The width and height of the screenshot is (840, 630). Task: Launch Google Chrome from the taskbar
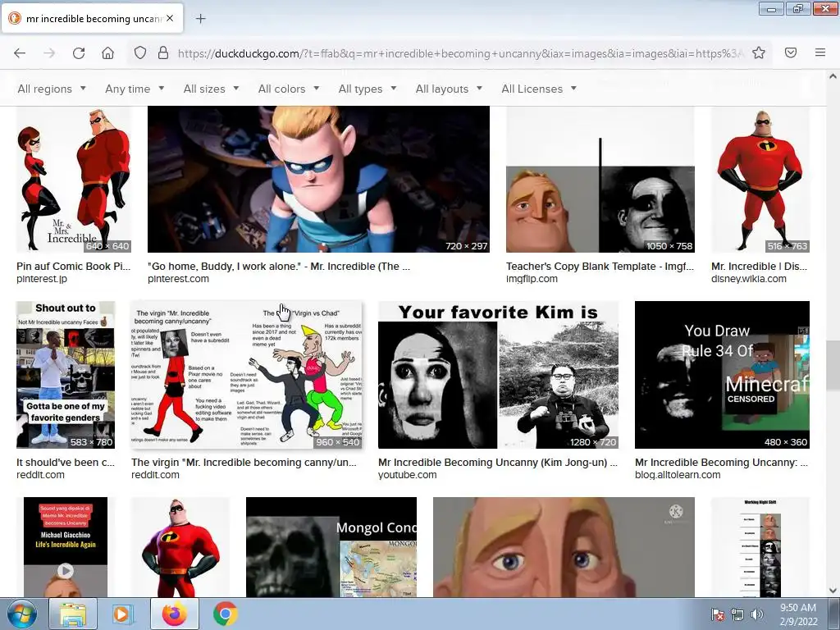click(226, 614)
